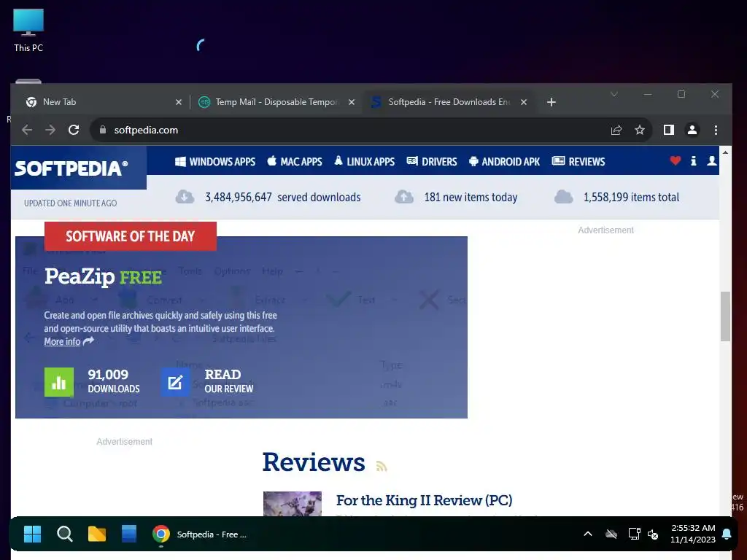Close the New Tab tab
The image size is (747, 560).
click(179, 102)
